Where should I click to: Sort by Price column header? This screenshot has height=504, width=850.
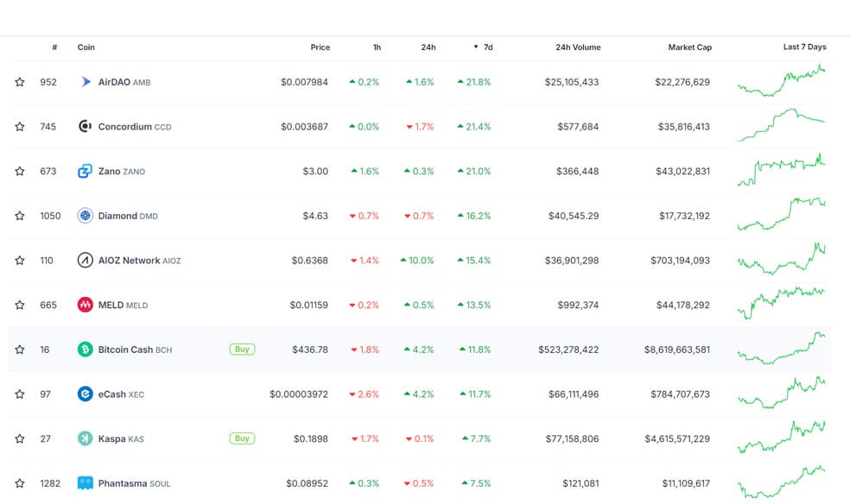point(320,47)
